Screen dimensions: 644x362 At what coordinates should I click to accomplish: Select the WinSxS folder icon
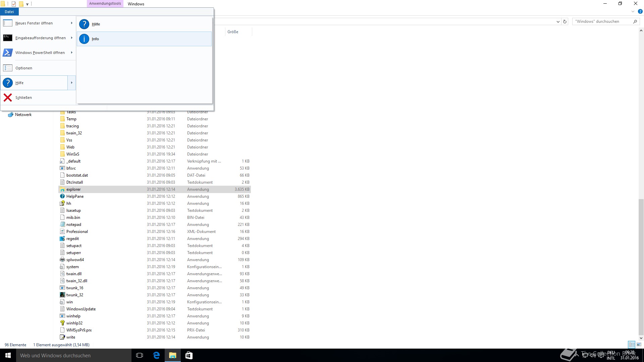pyautogui.click(x=62, y=154)
